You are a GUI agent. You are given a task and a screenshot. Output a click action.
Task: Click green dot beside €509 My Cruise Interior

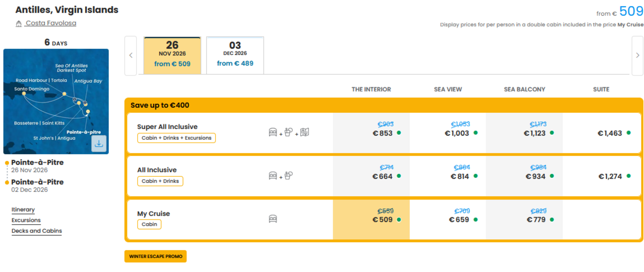[x=399, y=220]
